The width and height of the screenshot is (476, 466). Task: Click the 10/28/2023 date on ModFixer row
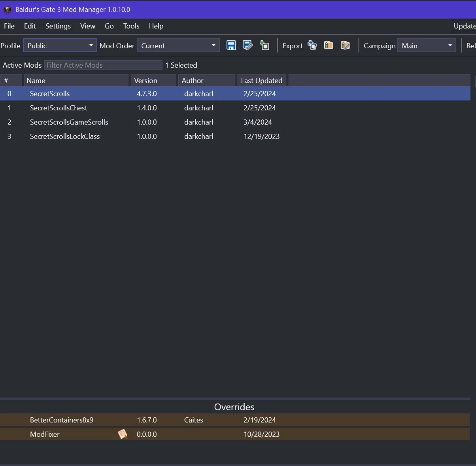pyautogui.click(x=261, y=434)
